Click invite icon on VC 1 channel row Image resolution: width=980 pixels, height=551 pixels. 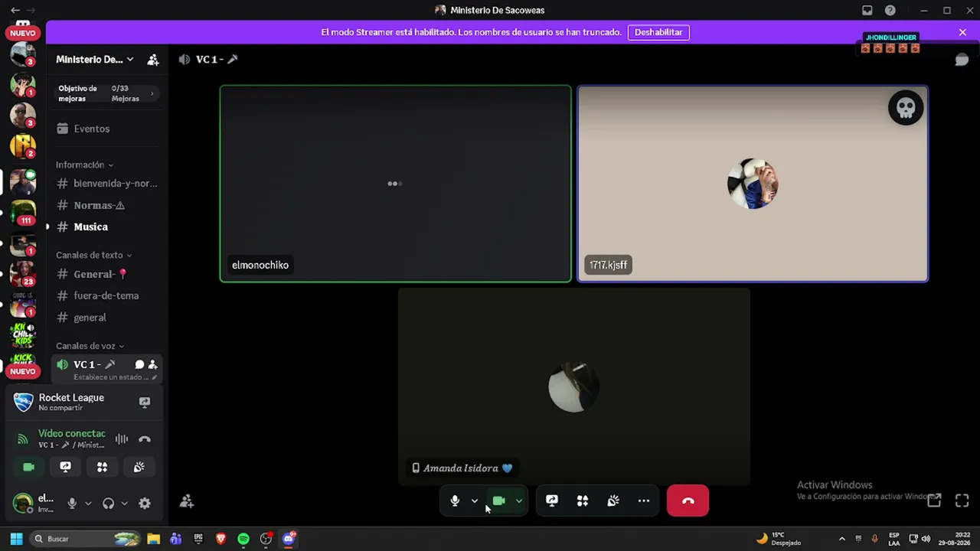pyautogui.click(x=152, y=365)
